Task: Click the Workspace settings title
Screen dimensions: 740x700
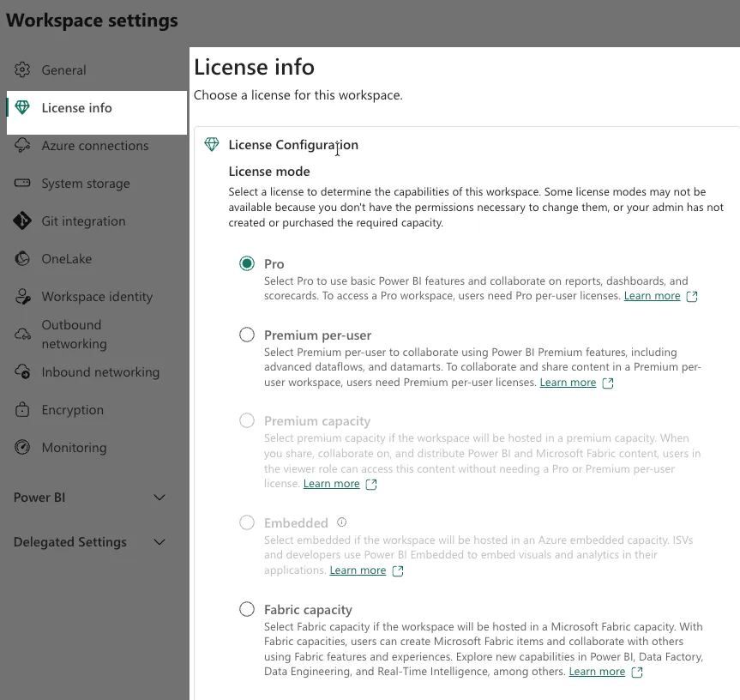Action: click(92, 21)
